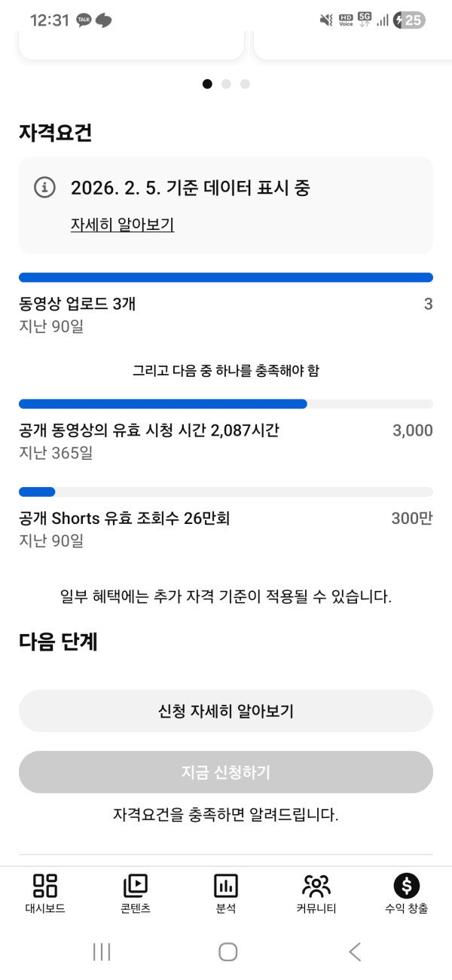The image size is (452, 980).
Task: Open the Analytics (분석) icon
Action: [x=226, y=885]
